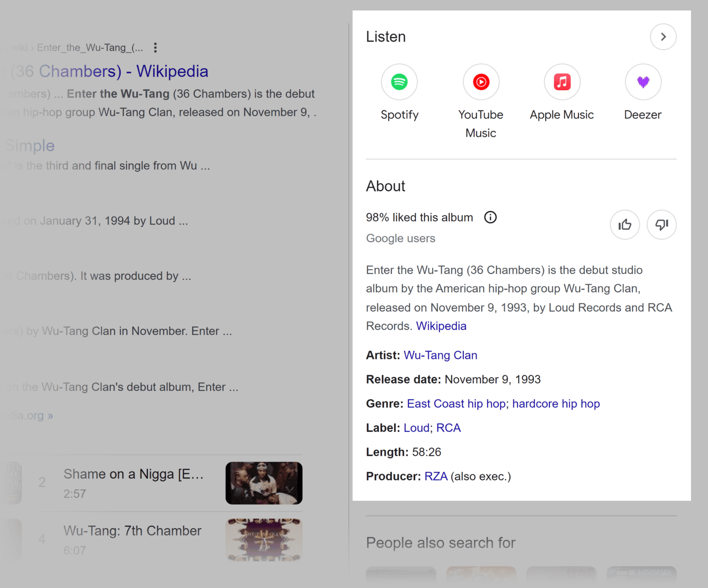The image size is (708, 588).
Task: Open Apple Music for this album
Action: click(561, 82)
